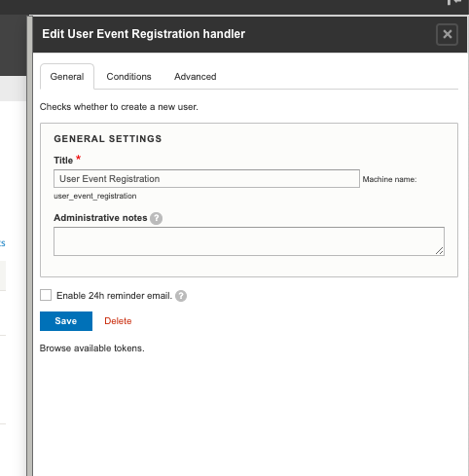This screenshot has width=469, height=476.
Task: Open Browse available tokens link
Action: (92, 348)
